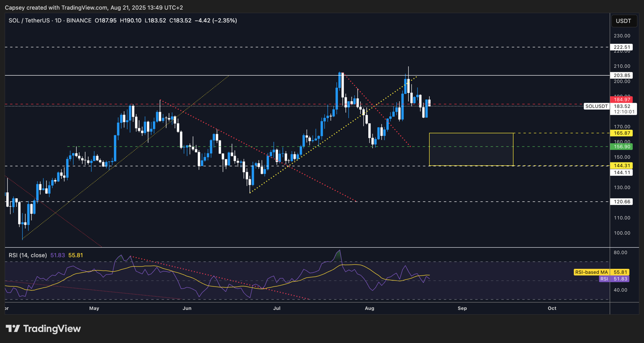The width and height of the screenshot is (644, 343).
Task: Open the USDT currency selector in the top-right
Action: (x=624, y=21)
